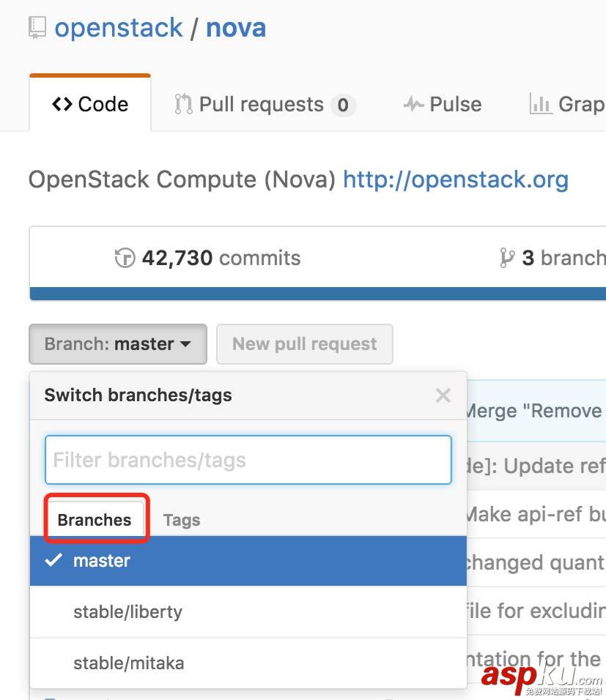Close the Switch branches/tags popup

[443, 395]
